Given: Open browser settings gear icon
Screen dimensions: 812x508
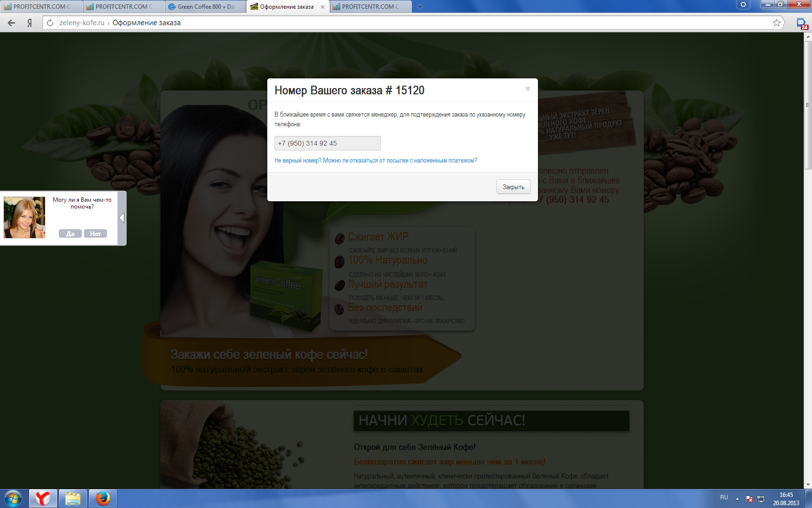Looking at the screenshot, I should click(x=743, y=4).
